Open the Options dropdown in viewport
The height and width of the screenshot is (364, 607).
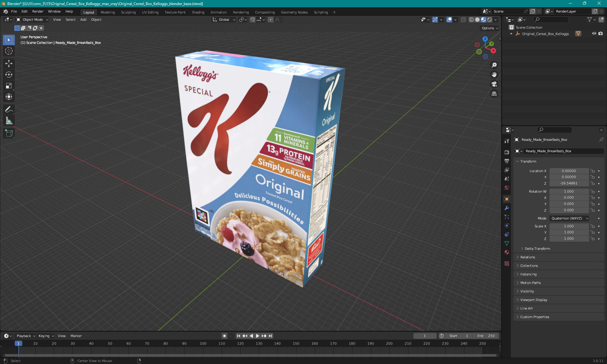click(490, 28)
